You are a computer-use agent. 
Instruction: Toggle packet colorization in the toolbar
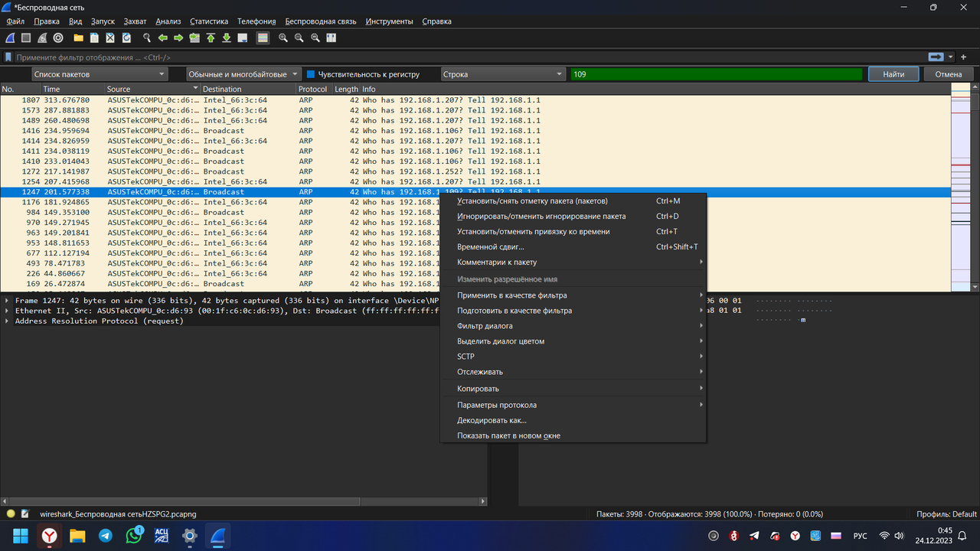263,37
